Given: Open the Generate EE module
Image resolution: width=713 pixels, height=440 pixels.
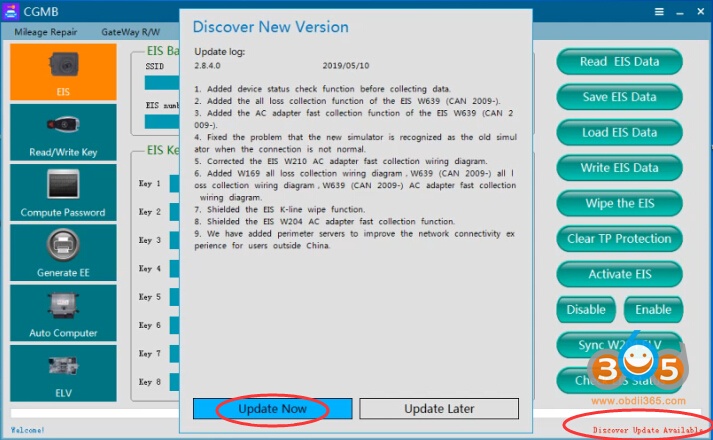Looking at the screenshot, I should 63,253.
